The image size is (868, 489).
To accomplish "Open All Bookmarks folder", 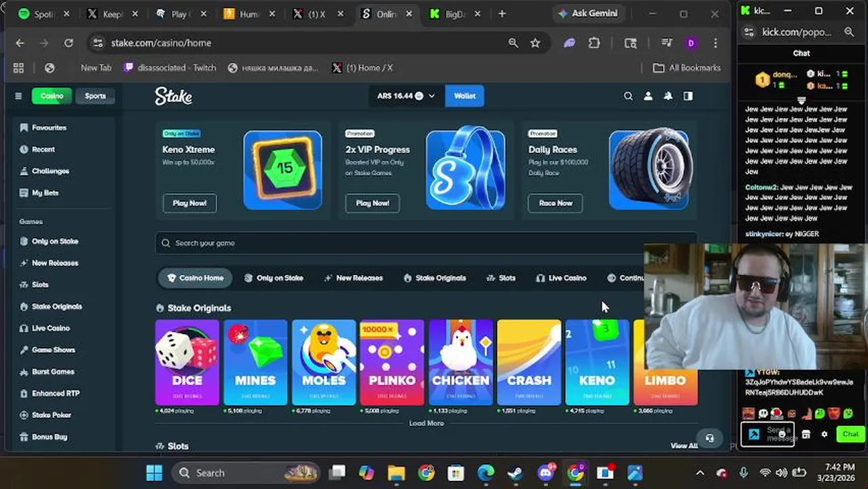I will (x=687, y=68).
